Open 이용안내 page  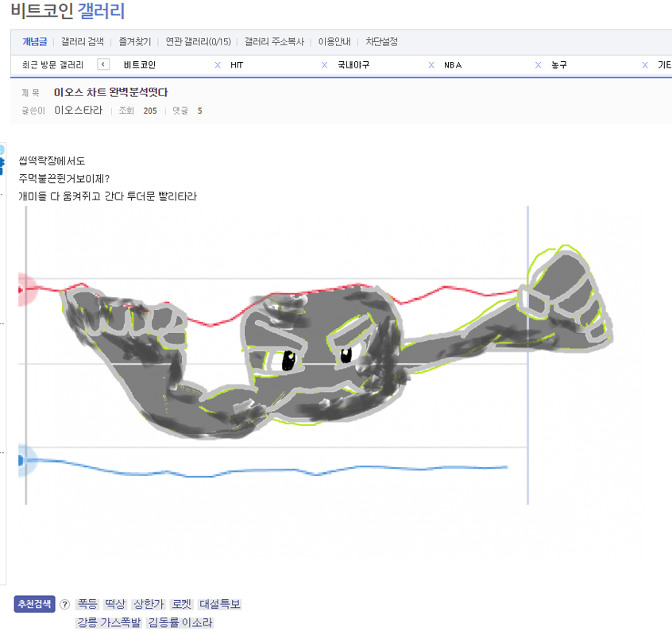[x=334, y=41]
